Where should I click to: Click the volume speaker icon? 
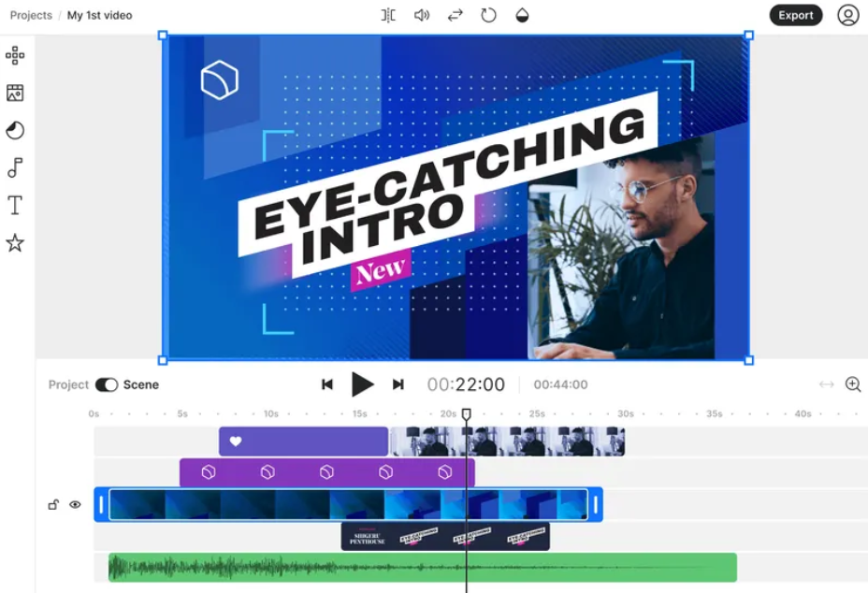422,15
